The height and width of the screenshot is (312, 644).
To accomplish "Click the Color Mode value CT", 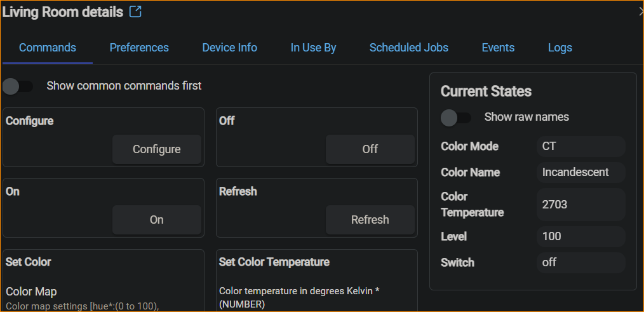I will coord(580,146).
